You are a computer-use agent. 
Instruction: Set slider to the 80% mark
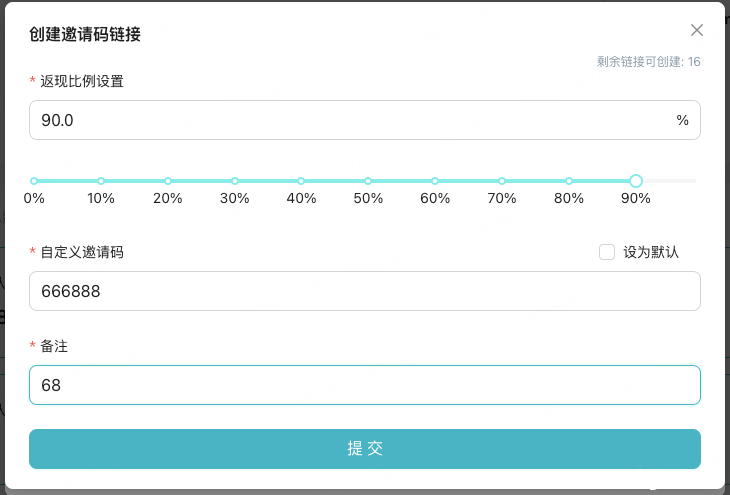point(569,181)
